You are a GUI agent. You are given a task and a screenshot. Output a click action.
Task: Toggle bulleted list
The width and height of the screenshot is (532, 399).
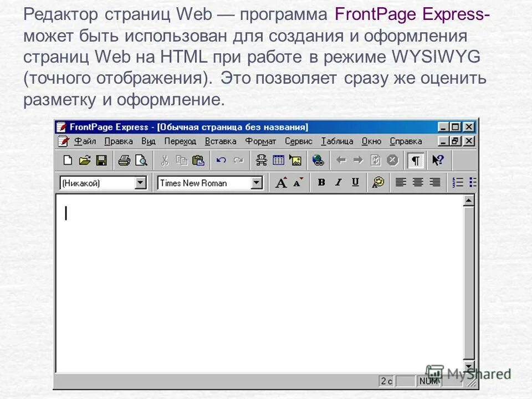(x=473, y=182)
